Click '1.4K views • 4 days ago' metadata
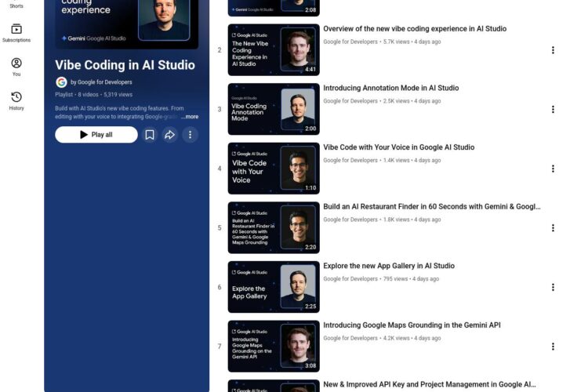 (412, 160)
